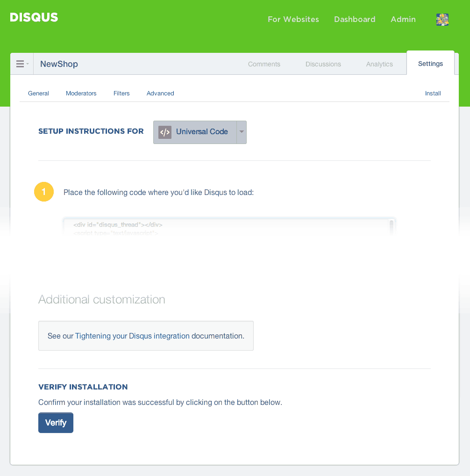Screen dimensions: 470x476
Task: Click the SETUP INSTRUCTIONS FOR label
Action: tap(91, 131)
